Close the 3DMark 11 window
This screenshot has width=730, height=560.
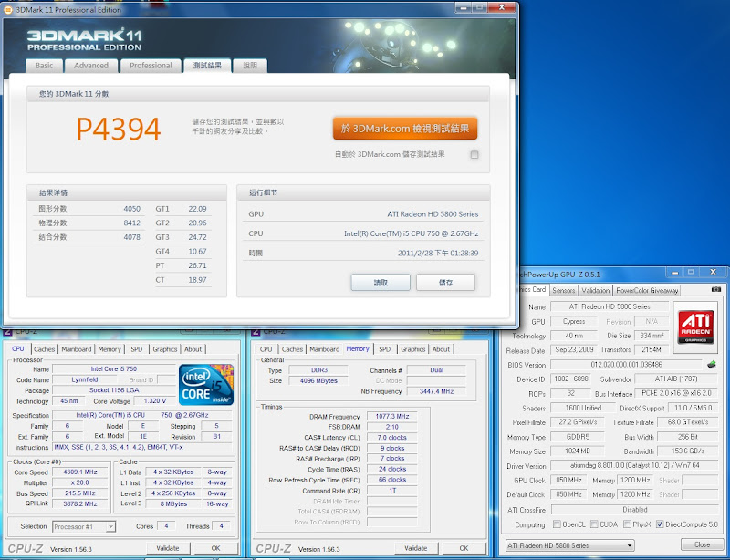point(501,7)
